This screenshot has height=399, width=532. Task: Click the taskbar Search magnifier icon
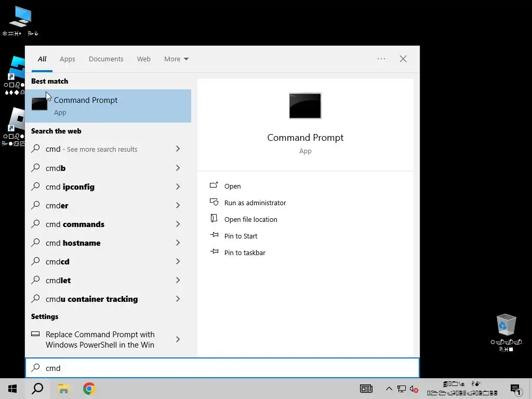click(x=37, y=389)
